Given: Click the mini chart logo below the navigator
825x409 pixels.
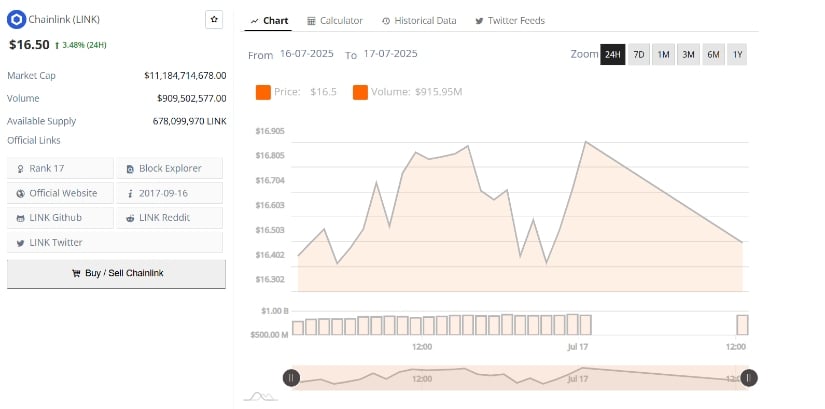Looking at the screenshot, I should [x=260, y=396].
